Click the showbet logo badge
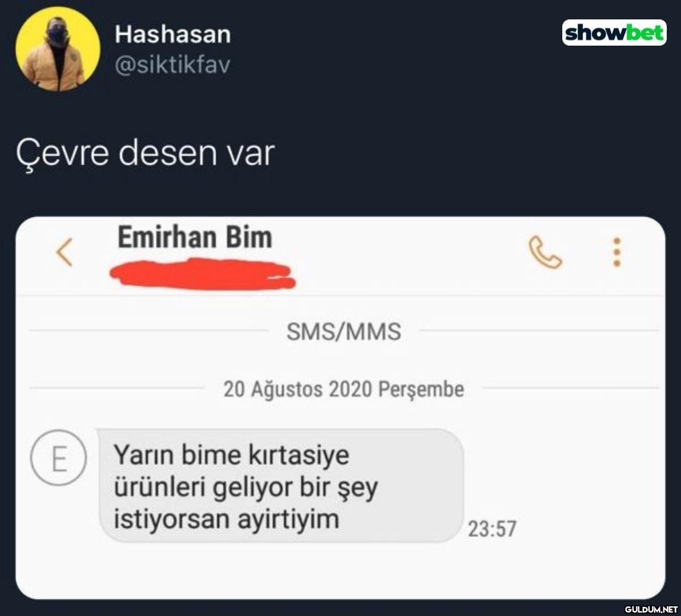This screenshot has height=616, width=681. coord(614,33)
